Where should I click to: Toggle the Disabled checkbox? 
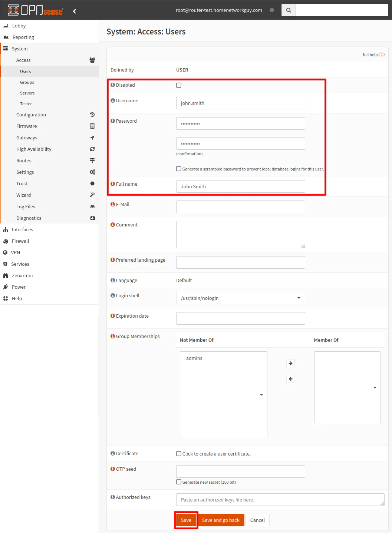tap(179, 85)
